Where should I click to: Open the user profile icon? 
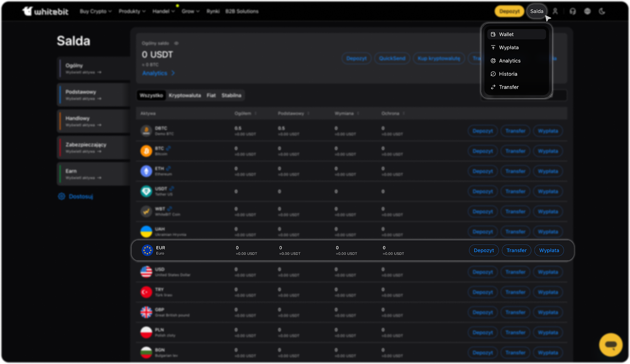point(555,11)
